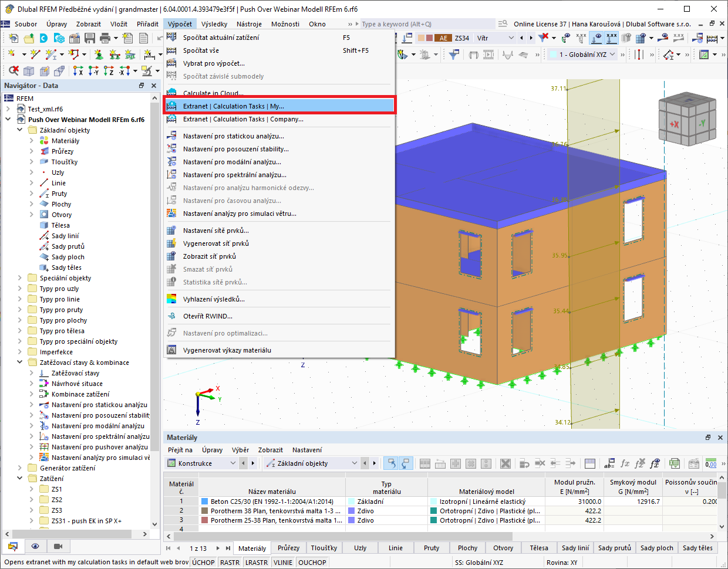Select the new line tool
This screenshot has width=728, height=569.
[x=35, y=55]
